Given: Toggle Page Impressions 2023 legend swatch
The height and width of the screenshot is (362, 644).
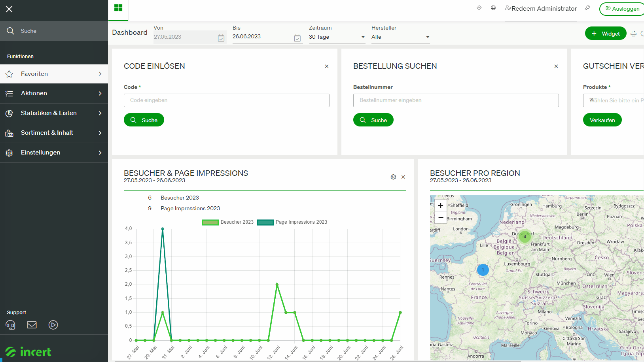Looking at the screenshot, I should pyautogui.click(x=265, y=222).
